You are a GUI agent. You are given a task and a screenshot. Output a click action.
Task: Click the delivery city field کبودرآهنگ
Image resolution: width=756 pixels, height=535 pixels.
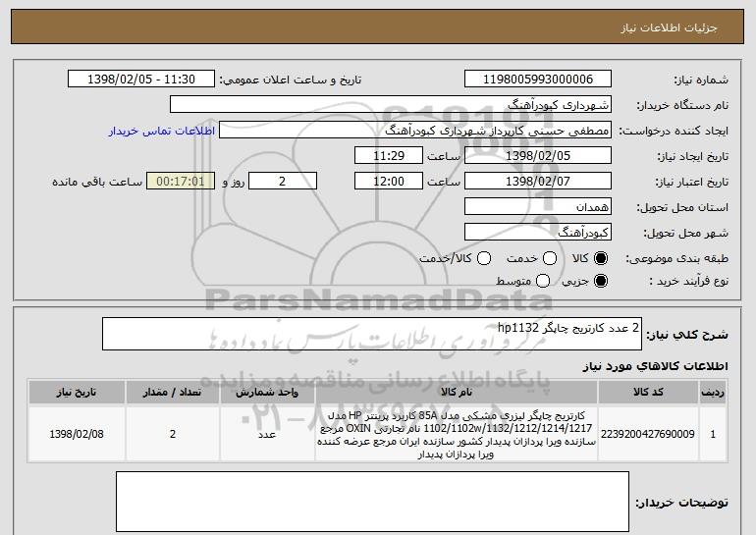click(x=538, y=233)
